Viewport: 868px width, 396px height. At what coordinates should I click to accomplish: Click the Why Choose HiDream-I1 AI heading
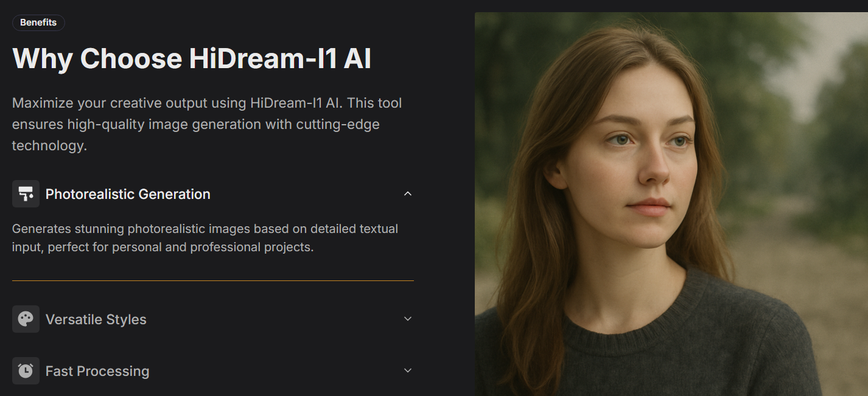coord(192,58)
